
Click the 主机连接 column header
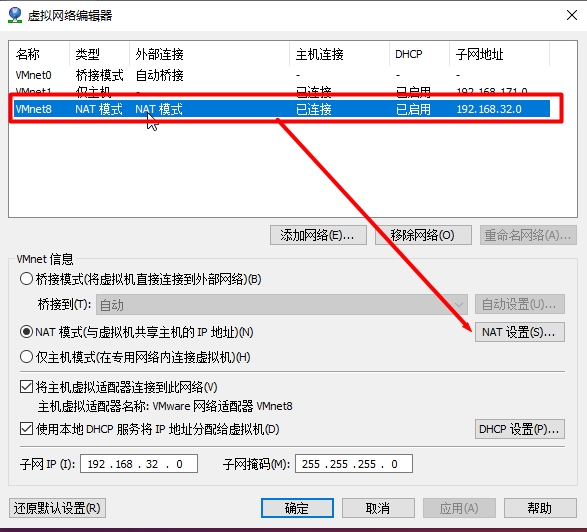pos(340,54)
